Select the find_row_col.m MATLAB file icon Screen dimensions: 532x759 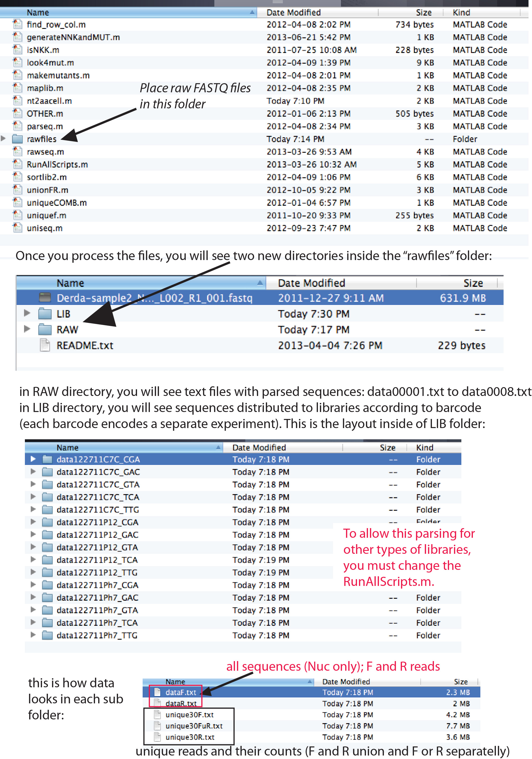tap(17, 24)
